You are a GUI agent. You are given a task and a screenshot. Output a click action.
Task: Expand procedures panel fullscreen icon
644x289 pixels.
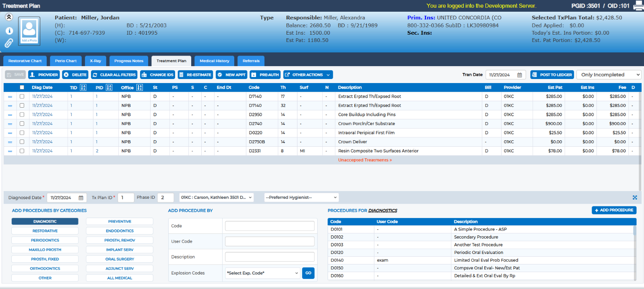click(x=635, y=198)
